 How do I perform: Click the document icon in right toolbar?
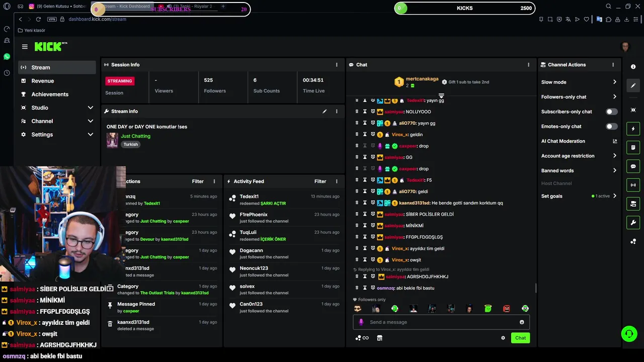click(x=633, y=147)
